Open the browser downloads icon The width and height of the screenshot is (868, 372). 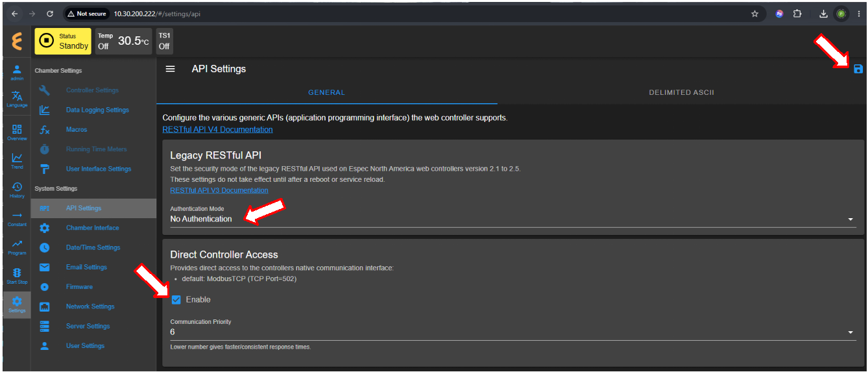pos(823,13)
